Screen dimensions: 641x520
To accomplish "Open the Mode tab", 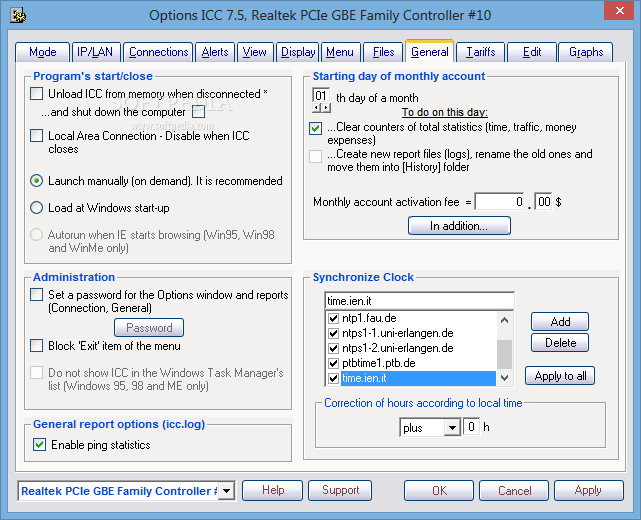I will point(43,52).
